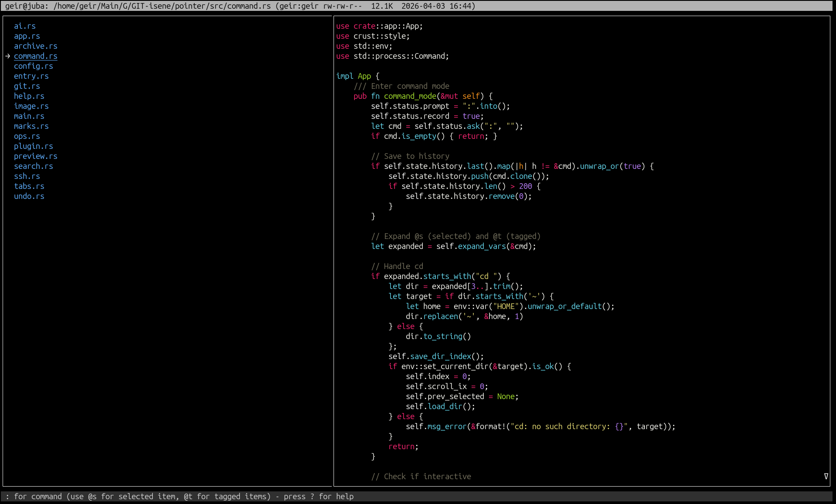Choose undo.rs file entry
Viewport: 836px width, 504px height.
click(x=29, y=196)
